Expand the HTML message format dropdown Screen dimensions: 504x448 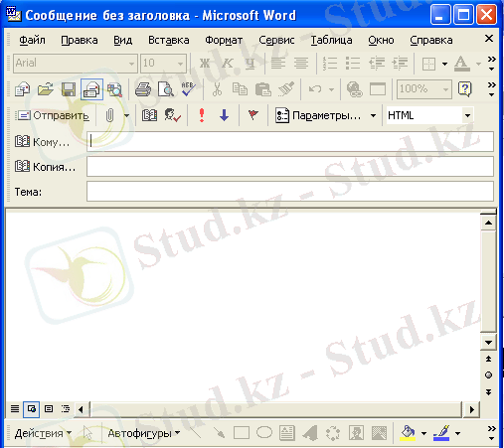[x=467, y=115]
